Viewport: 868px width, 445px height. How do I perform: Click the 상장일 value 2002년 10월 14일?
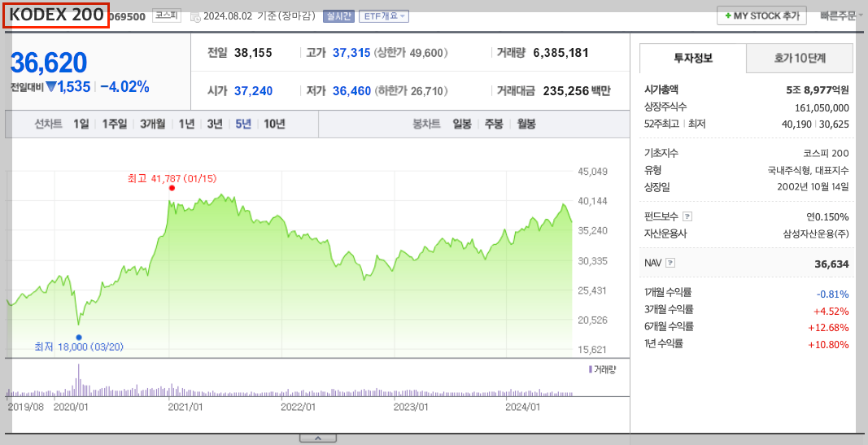click(x=813, y=187)
